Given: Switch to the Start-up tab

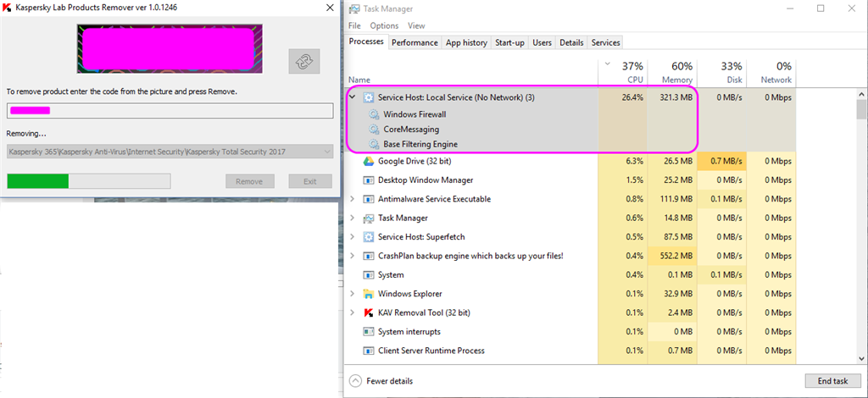Looking at the screenshot, I should pyautogui.click(x=509, y=42).
